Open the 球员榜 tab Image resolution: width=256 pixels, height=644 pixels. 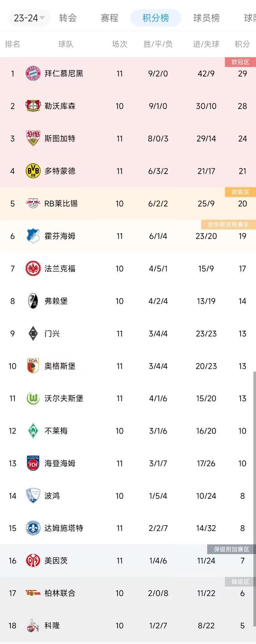(x=206, y=18)
